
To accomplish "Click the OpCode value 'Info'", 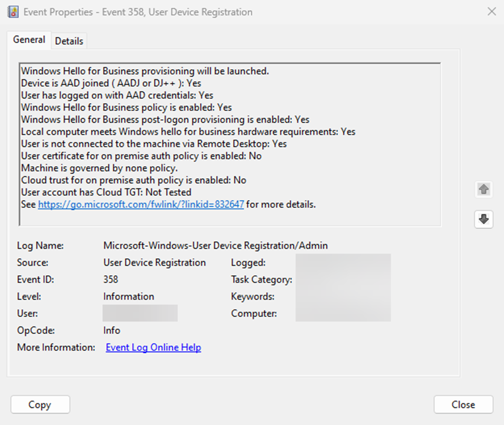I will [x=112, y=331].
